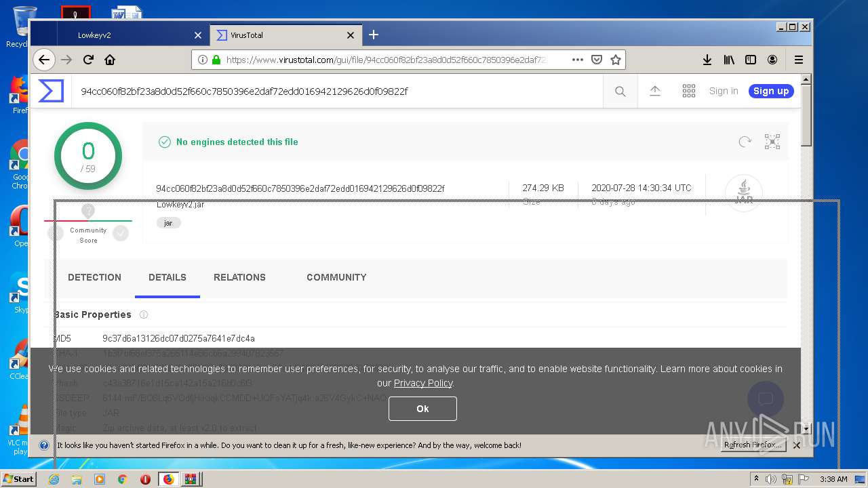Select the DETAILS tab
This screenshot has height=488, width=868.
pyautogui.click(x=167, y=277)
